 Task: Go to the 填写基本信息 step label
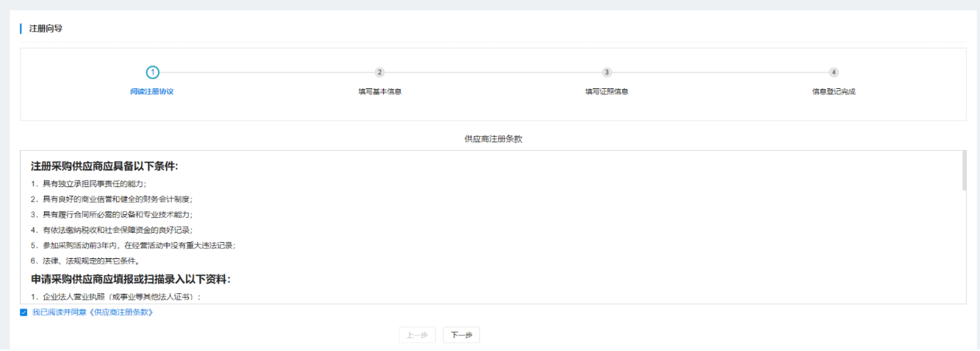tap(379, 91)
